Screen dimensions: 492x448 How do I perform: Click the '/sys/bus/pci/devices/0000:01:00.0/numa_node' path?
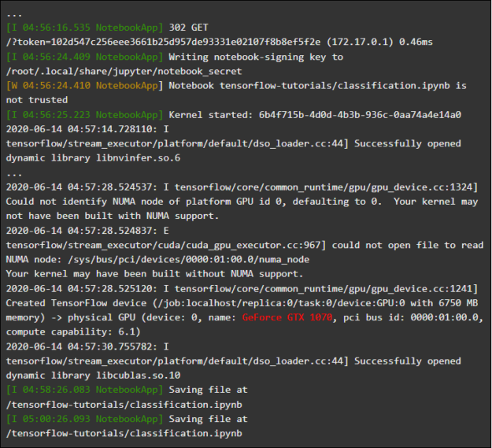pos(189,260)
